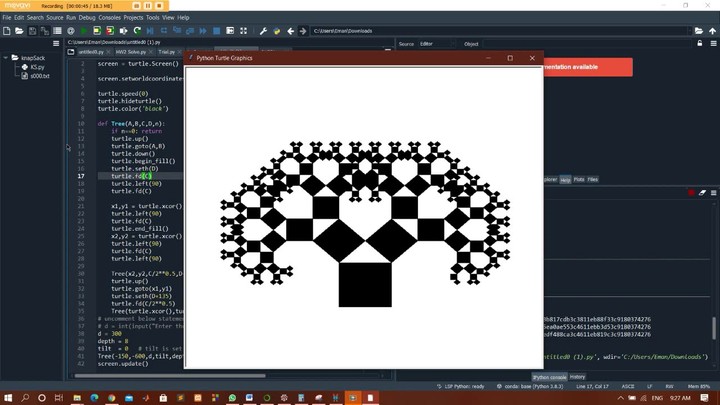
Task: Step out of the function
Action: 190,31
